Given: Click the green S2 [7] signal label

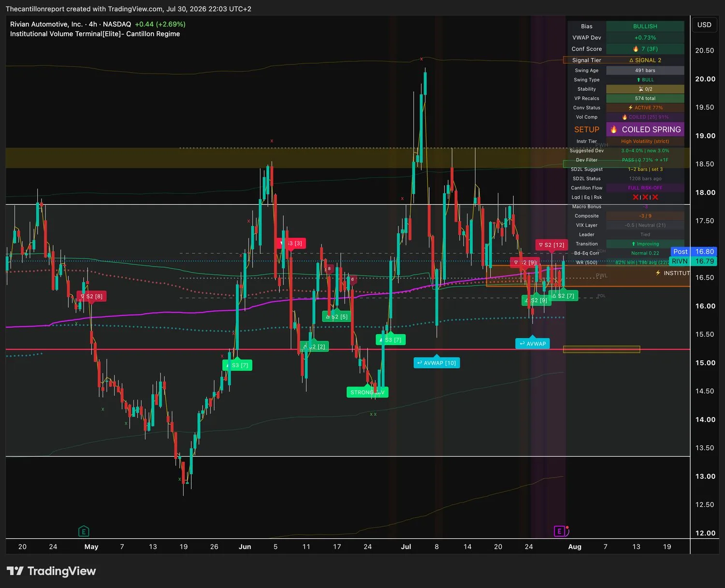Looking at the screenshot, I should click(563, 296).
